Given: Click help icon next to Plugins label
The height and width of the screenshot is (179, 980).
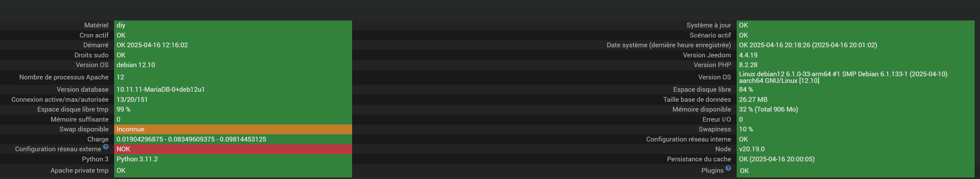Looking at the screenshot, I should 728,168.
